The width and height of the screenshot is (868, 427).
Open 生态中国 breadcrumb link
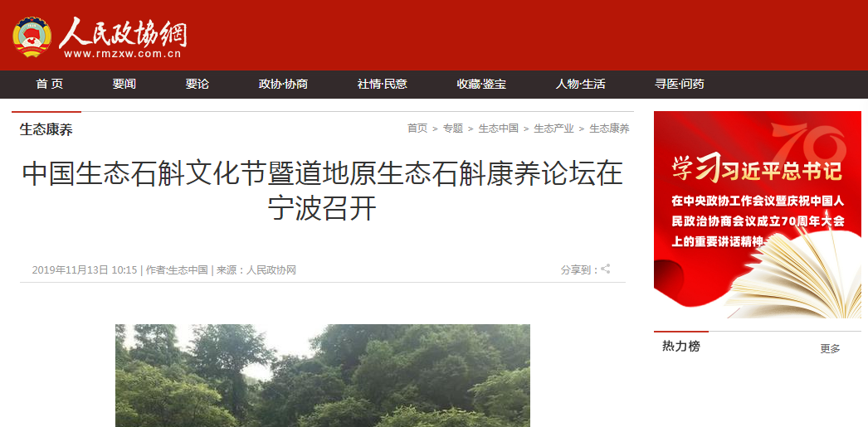coord(498,129)
